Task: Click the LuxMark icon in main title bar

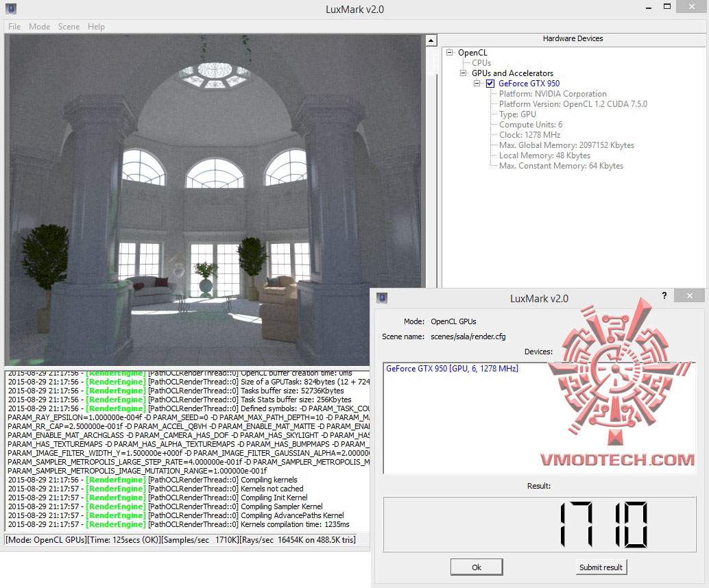Action: click(11, 9)
